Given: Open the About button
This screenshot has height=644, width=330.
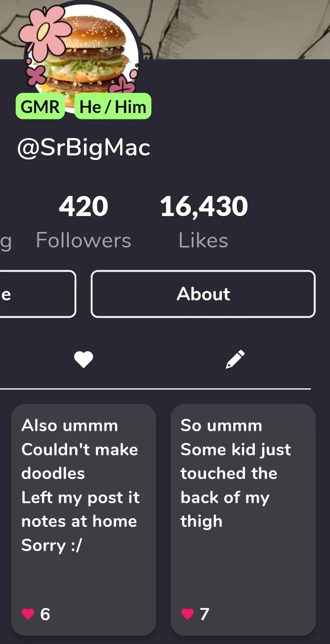Looking at the screenshot, I should click(203, 294).
